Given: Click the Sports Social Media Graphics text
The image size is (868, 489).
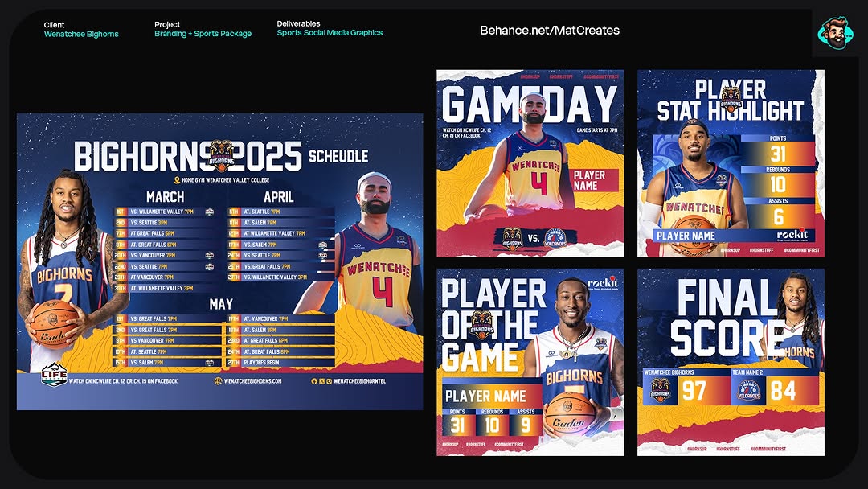Looking at the screenshot, I should (330, 33).
